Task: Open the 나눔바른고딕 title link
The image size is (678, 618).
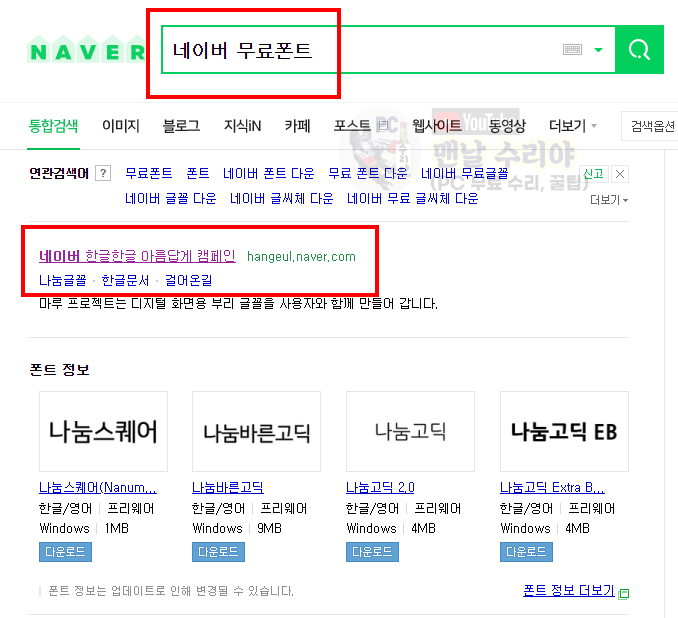Action: pyautogui.click(x=228, y=488)
